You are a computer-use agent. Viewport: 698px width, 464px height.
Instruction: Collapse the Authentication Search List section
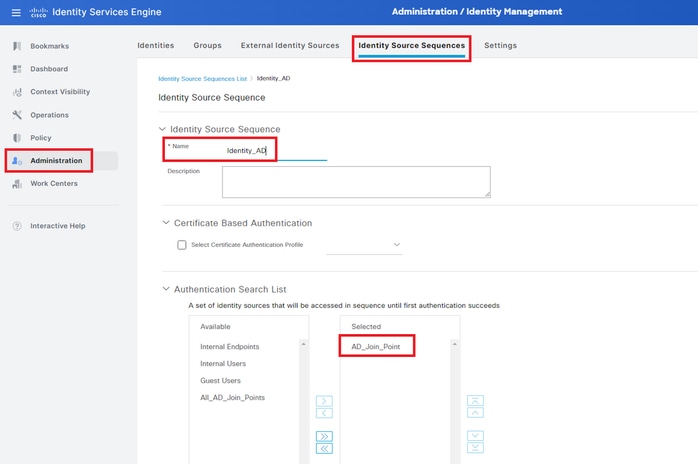click(x=166, y=289)
